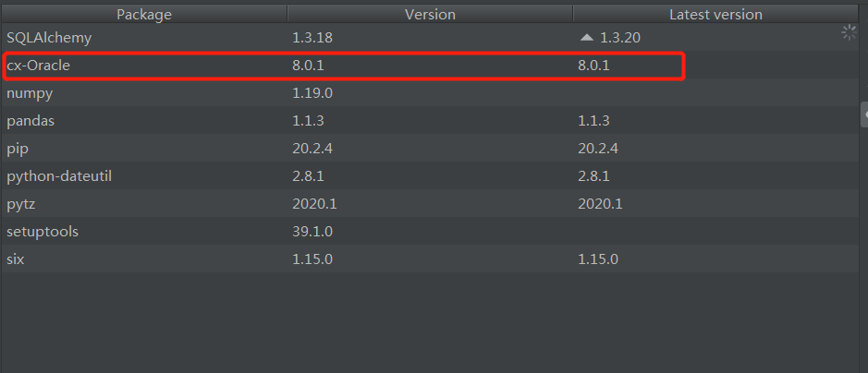Sort by the Package column header
Screen dimensions: 868x373
pos(144,15)
